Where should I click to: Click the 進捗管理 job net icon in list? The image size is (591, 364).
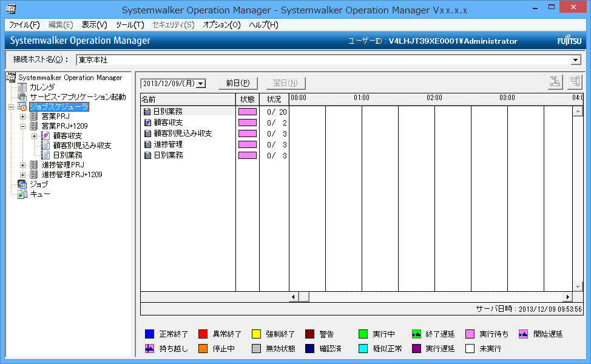coord(147,144)
